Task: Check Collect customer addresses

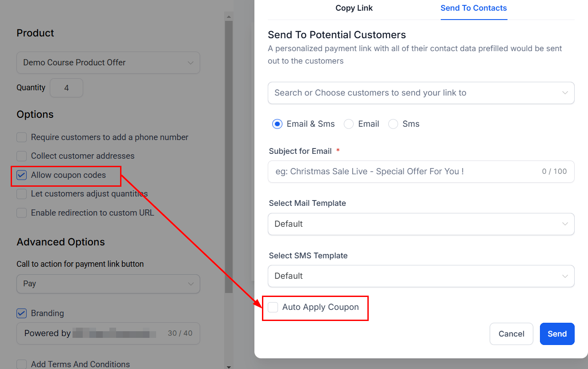Action: click(x=22, y=156)
